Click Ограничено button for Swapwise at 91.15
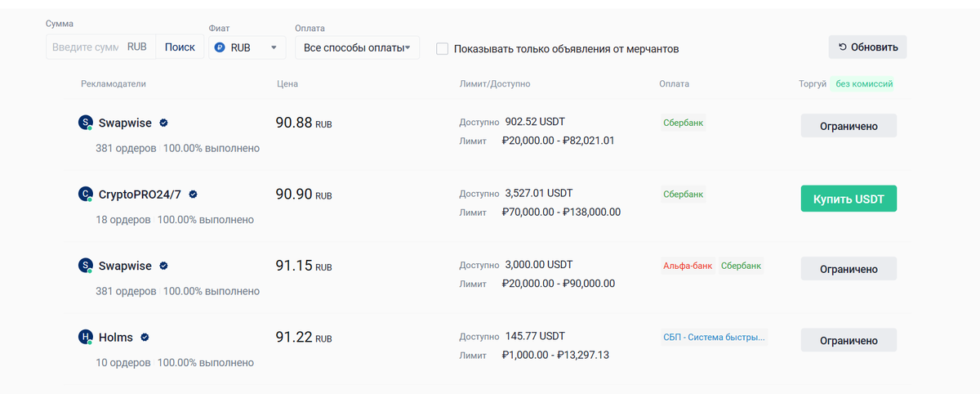 [849, 269]
